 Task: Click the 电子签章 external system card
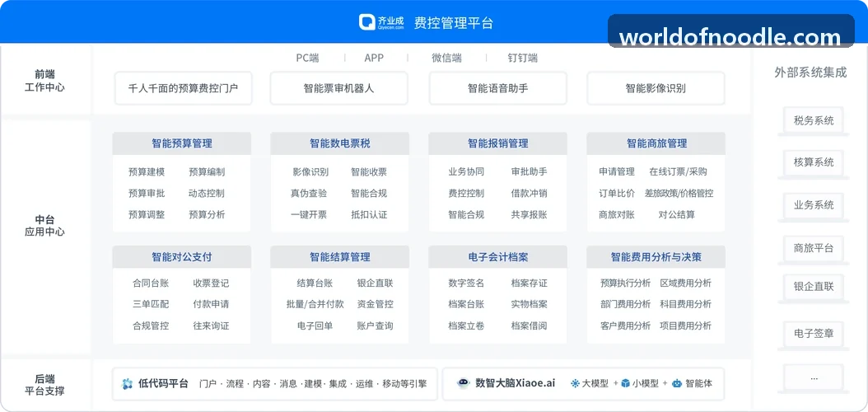pos(814,334)
